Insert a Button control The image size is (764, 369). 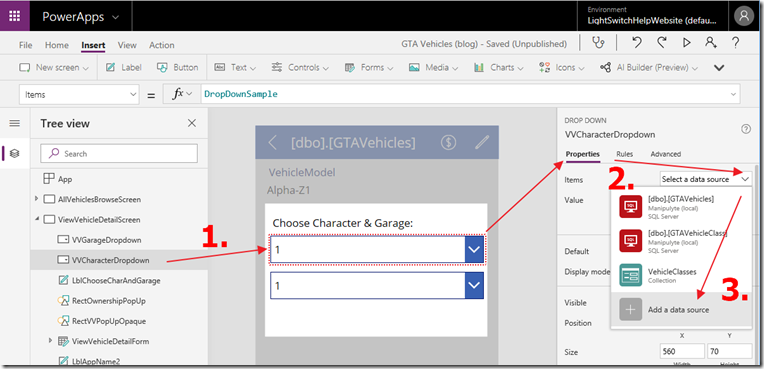pyautogui.click(x=177, y=67)
